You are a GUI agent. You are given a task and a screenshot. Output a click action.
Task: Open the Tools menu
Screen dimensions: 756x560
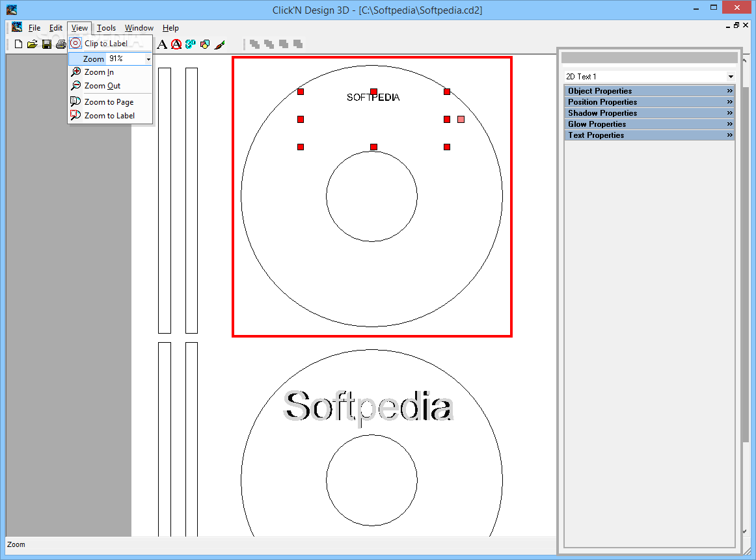tap(106, 28)
